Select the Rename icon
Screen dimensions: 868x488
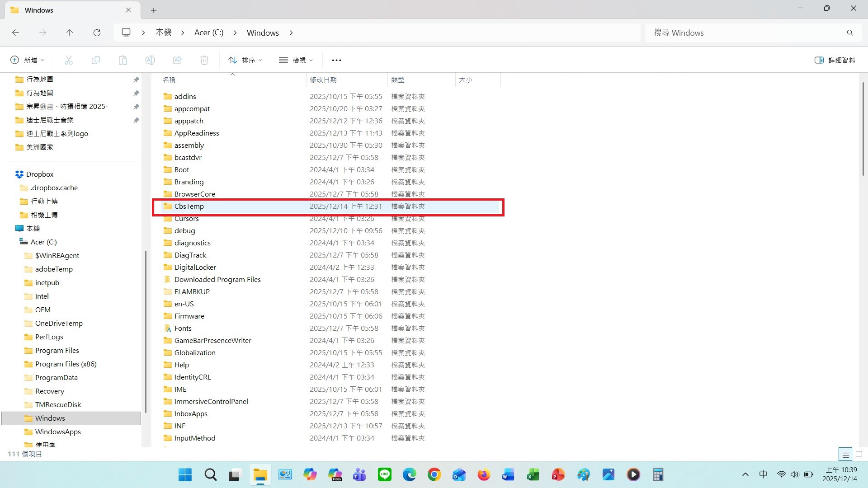tap(150, 60)
